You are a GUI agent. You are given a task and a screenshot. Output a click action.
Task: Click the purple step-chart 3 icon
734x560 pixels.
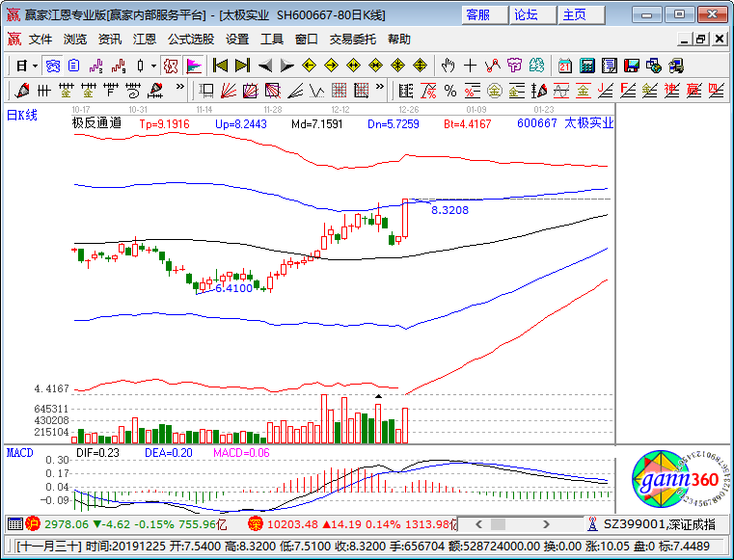click(x=95, y=66)
